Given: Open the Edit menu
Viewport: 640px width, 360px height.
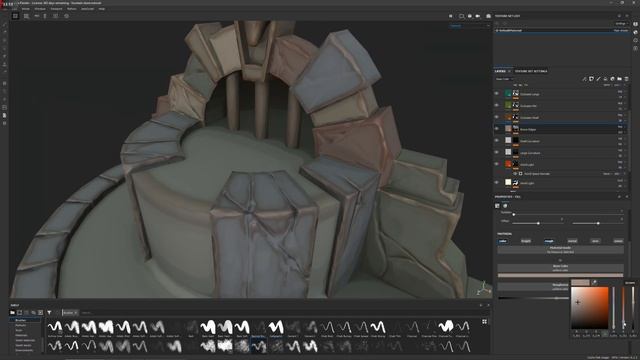Looking at the screenshot, I should tap(15, 9).
